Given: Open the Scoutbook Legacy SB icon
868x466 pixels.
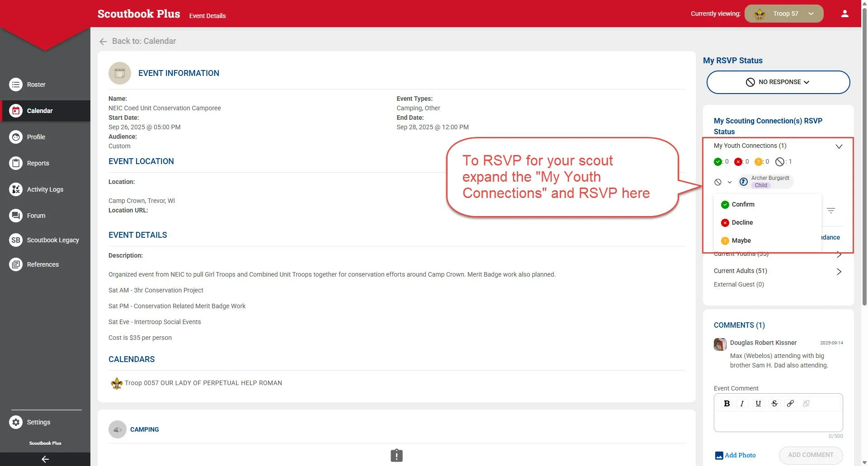Looking at the screenshot, I should (16, 240).
